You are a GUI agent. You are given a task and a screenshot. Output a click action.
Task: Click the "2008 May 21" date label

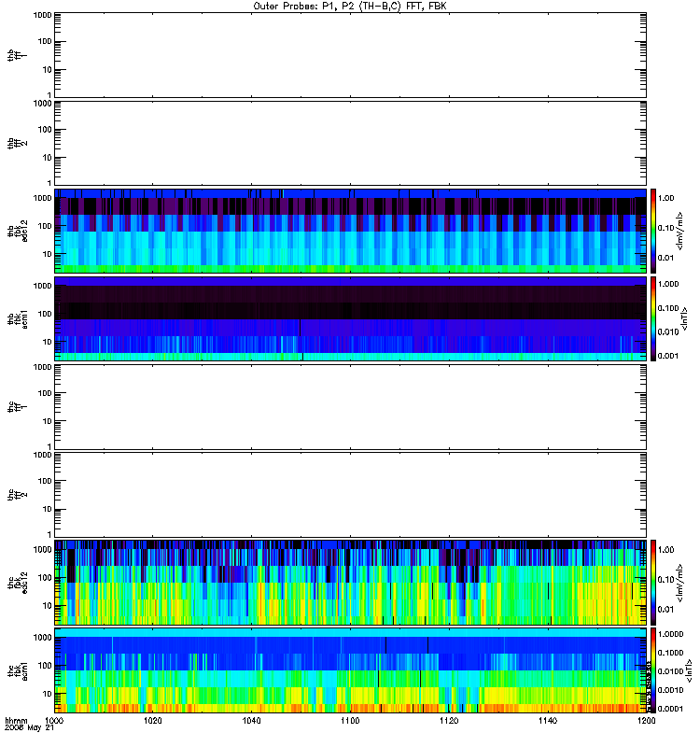tap(25, 729)
